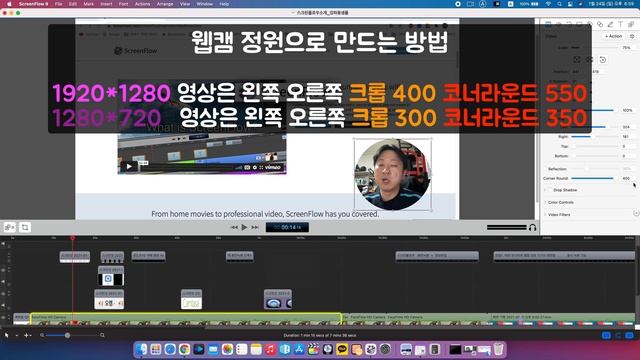The image size is (640, 360).
Task: Expand the Color Controls section
Action: 545,202
